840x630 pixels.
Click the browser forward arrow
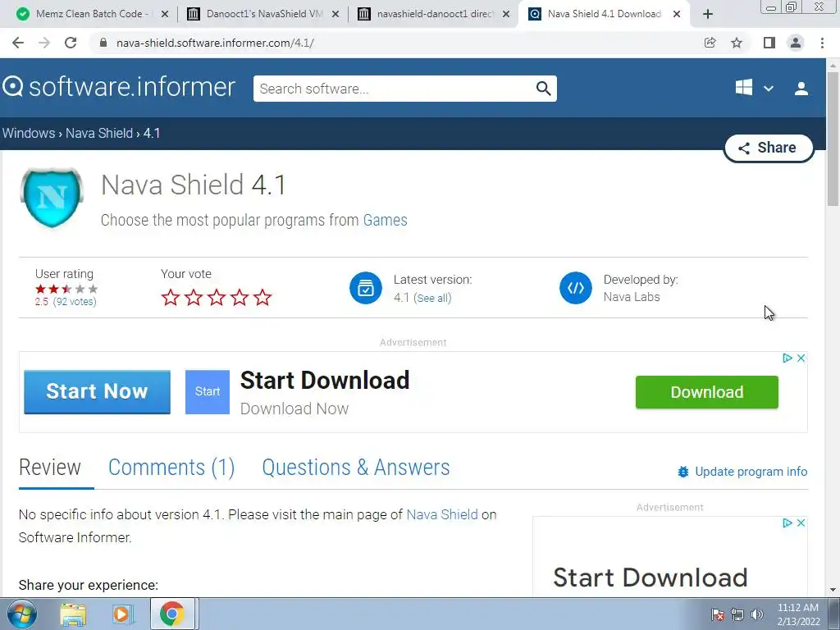point(44,43)
